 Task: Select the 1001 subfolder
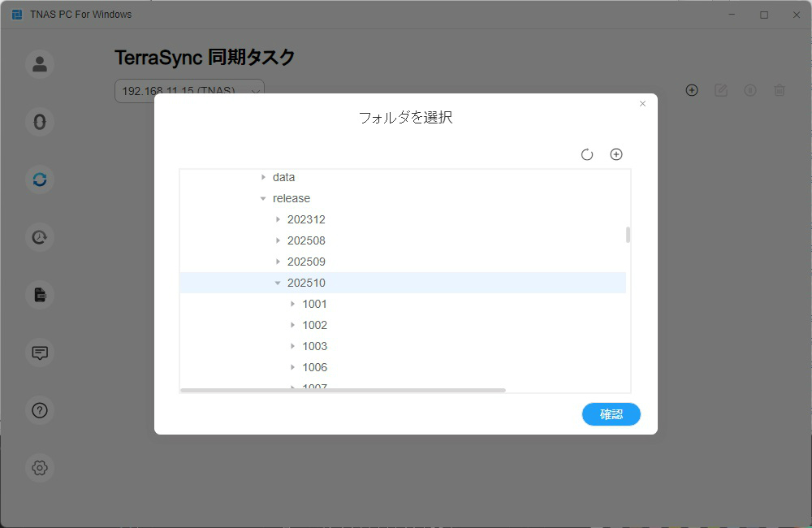pos(315,304)
